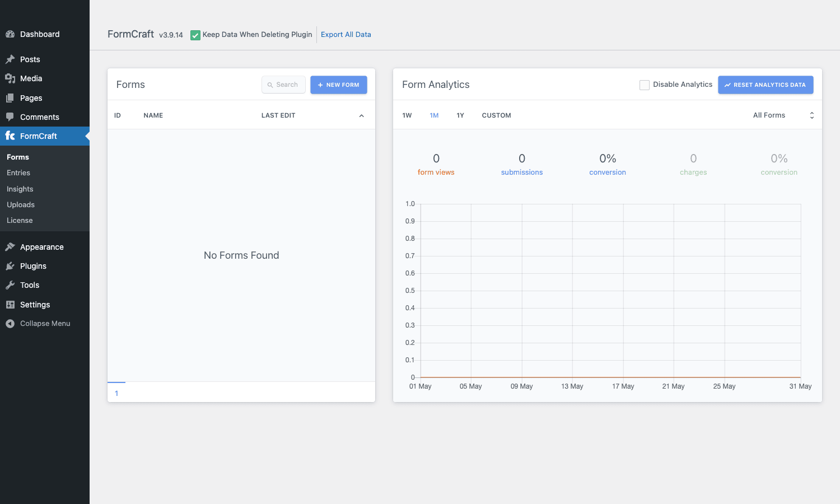
Task: Click the Appearance paintbrush icon
Action: coord(10,247)
